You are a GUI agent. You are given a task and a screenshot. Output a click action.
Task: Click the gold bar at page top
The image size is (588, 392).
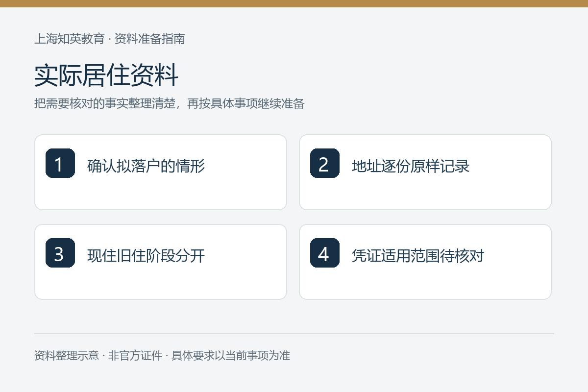(294, 3)
